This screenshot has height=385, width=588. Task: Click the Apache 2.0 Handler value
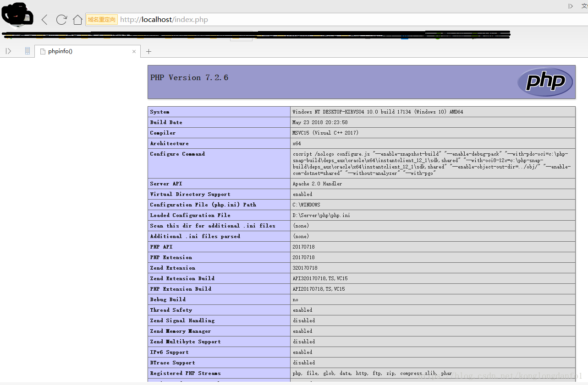(x=317, y=184)
